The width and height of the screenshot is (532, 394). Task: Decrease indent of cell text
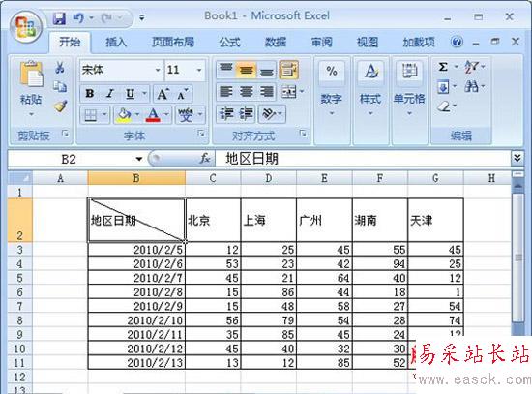coord(225,114)
